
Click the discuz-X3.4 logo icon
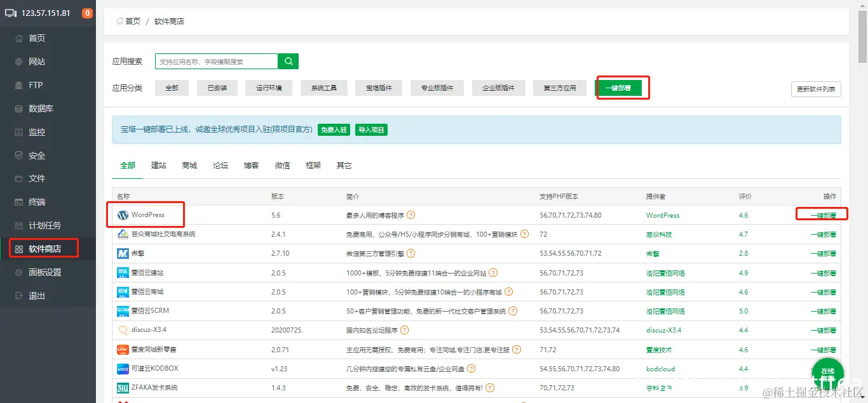pyautogui.click(x=123, y=330)
